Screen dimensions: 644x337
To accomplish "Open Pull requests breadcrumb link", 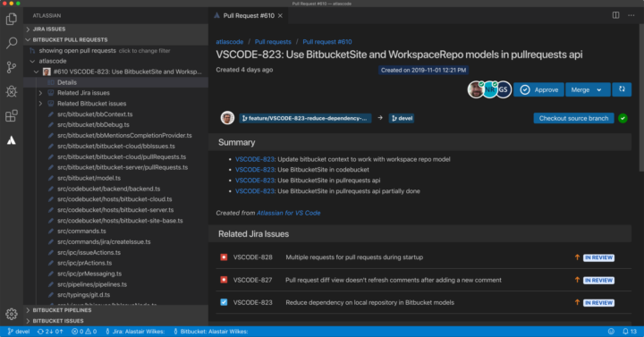I will tap(273, 42).
